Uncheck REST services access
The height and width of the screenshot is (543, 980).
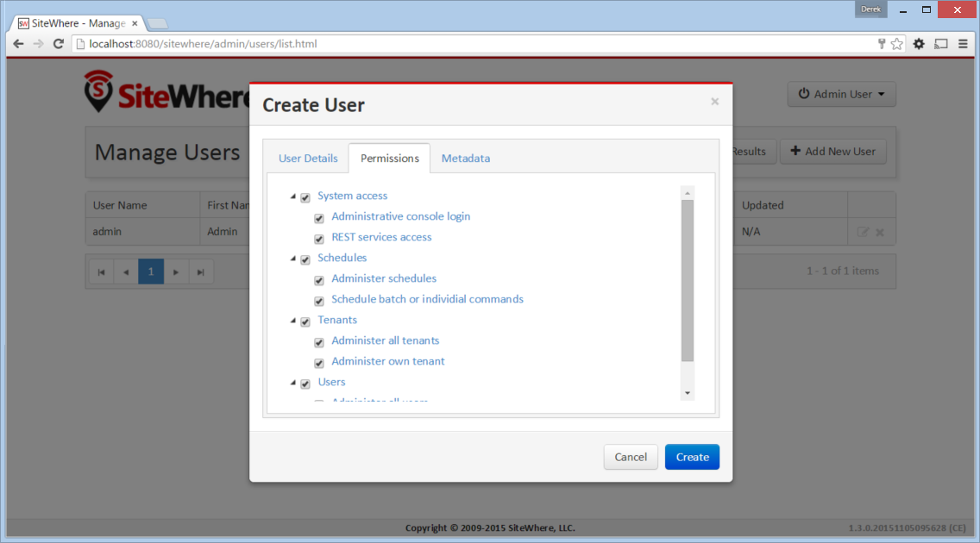click(x=319, y=239)
